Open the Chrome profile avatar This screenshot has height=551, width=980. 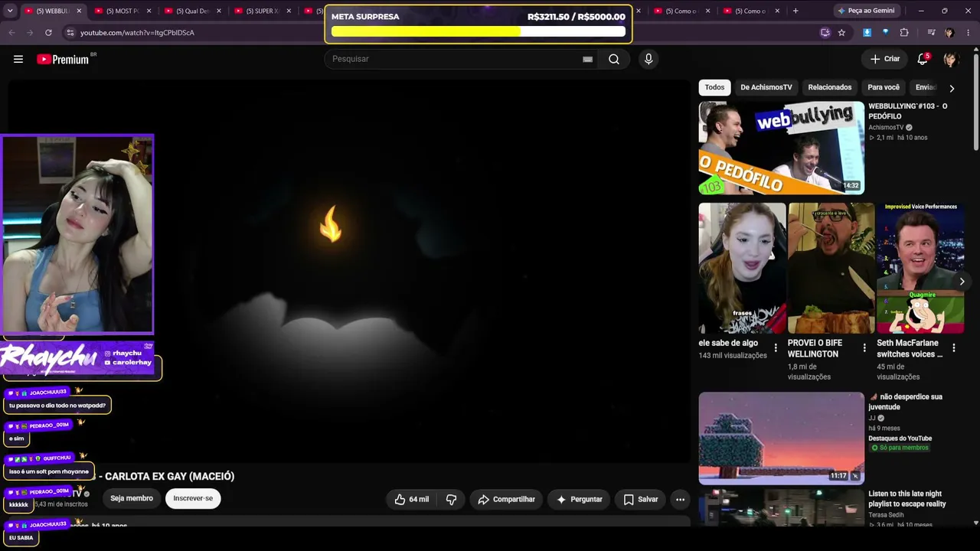(x=949, y=33)
